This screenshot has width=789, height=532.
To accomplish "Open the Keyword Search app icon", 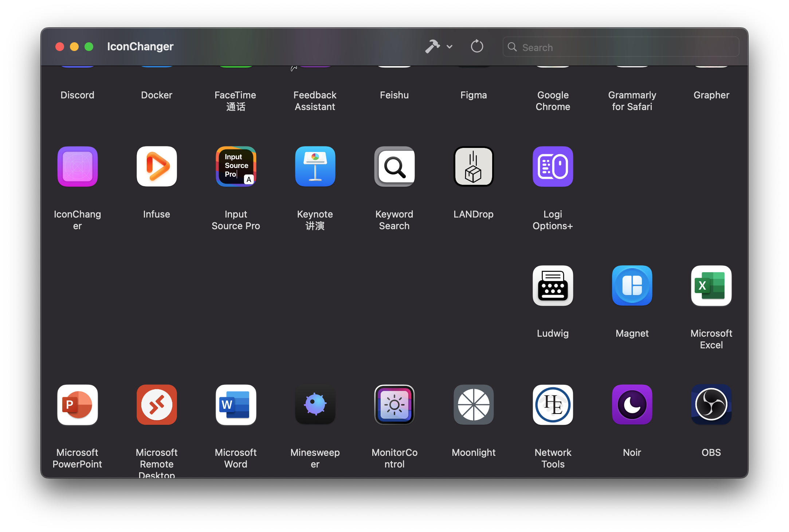I will coord(394,167).
